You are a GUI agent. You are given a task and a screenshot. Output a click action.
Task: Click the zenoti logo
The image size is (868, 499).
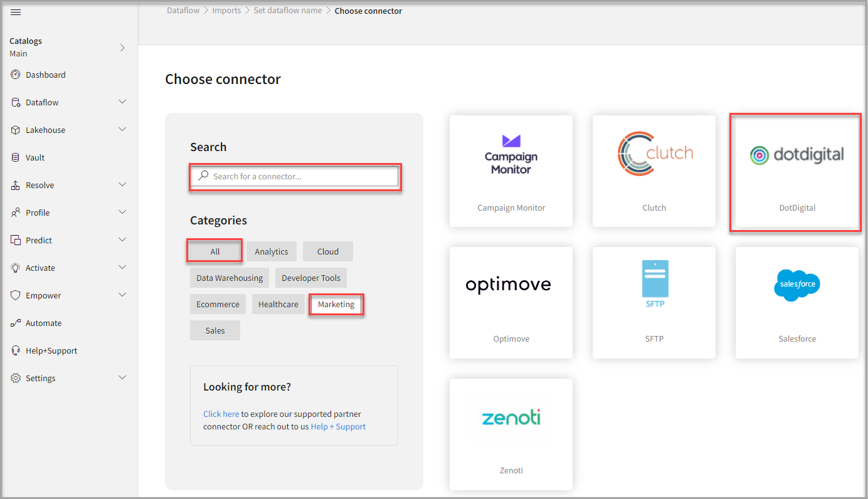coord(511,417)
